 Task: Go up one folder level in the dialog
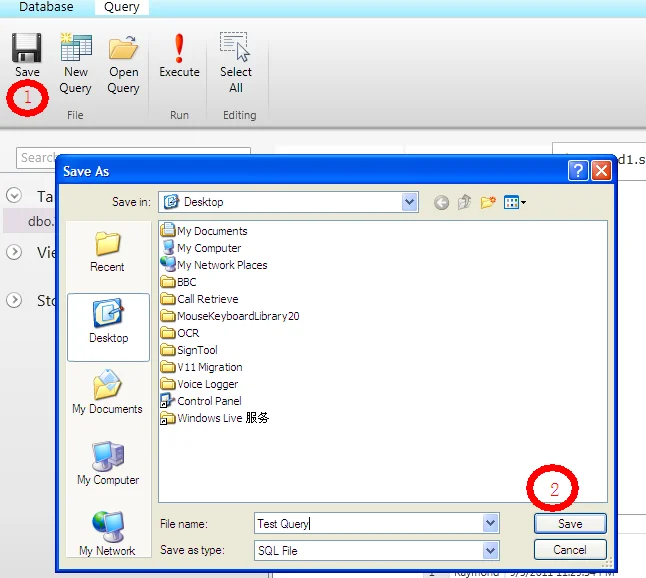[465, 202]
